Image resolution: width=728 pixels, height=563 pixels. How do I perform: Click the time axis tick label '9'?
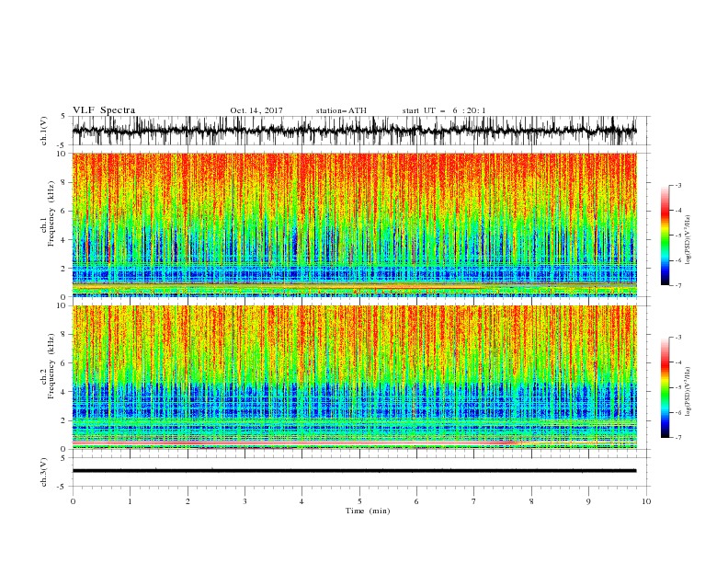click(588, 501)
